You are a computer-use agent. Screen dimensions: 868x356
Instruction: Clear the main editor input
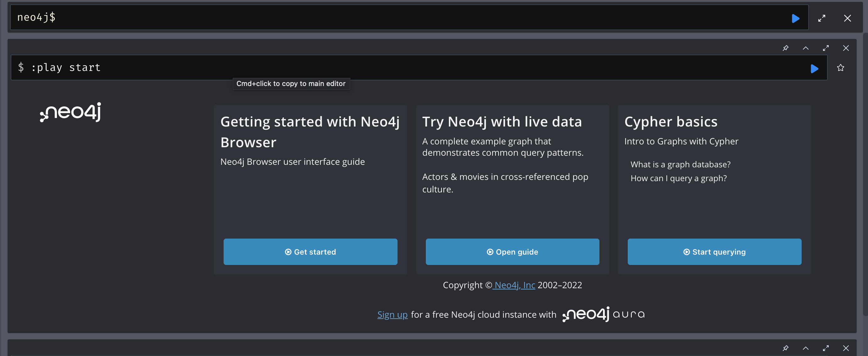click(848, 18)
